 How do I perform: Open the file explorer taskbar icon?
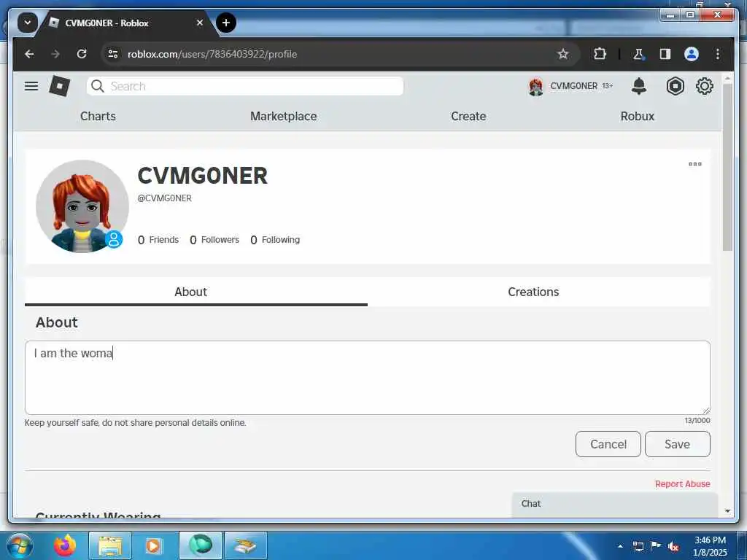coord(110,545)
